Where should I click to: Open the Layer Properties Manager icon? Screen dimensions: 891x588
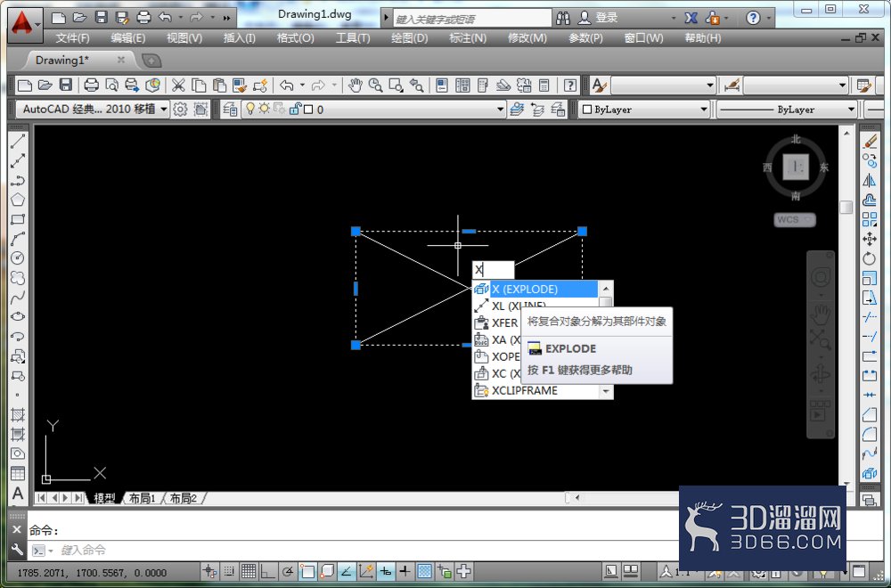pos(230,109)
